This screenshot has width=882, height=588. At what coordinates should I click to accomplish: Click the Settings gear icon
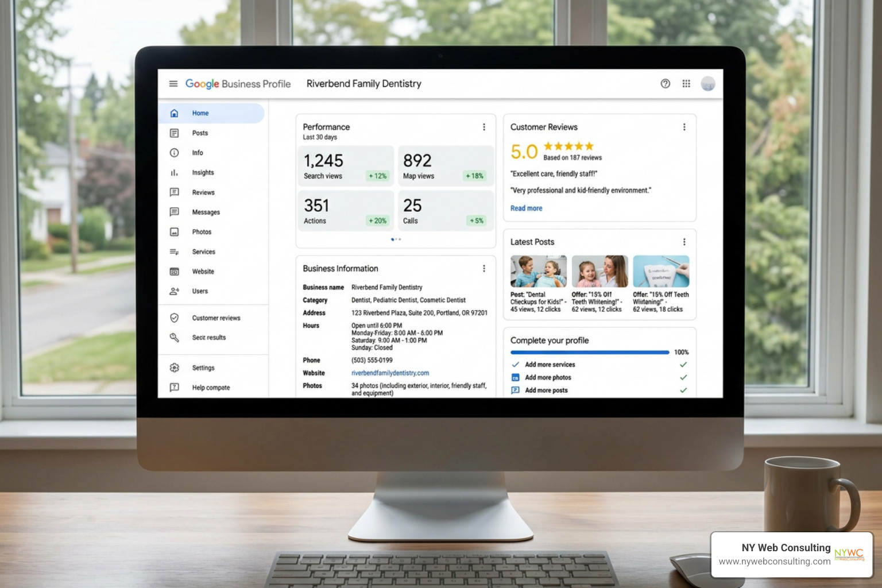pyautogui.click(x=174, y=367)
